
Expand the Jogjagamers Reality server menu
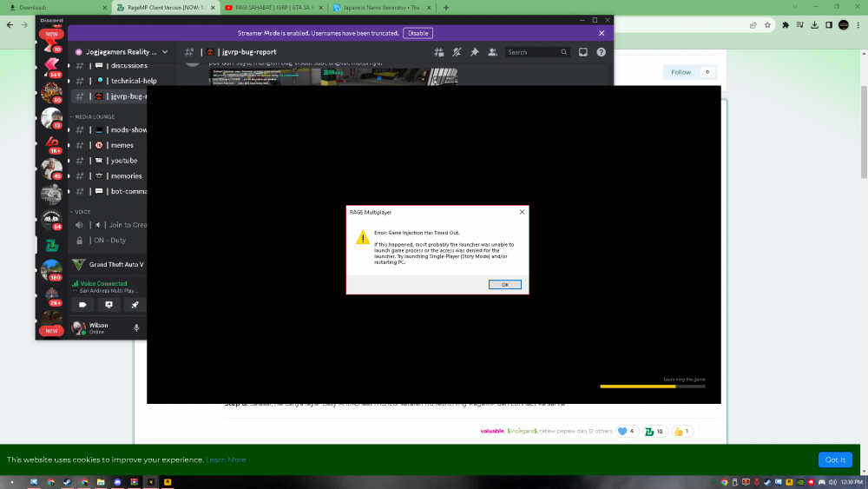[x=122, y=52]
